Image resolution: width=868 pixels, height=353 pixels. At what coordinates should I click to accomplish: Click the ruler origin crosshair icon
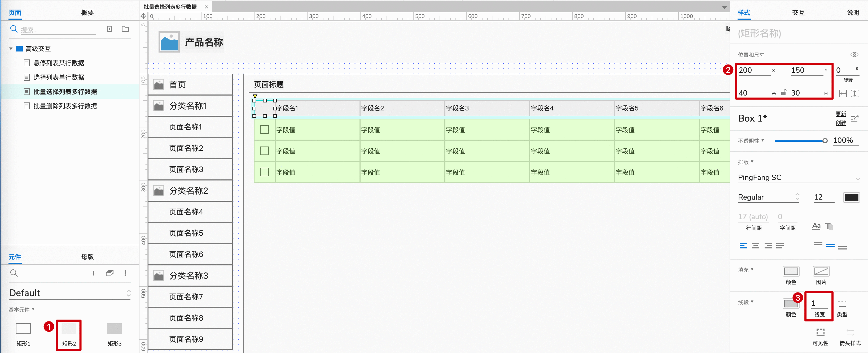click(x=143, y=16)
